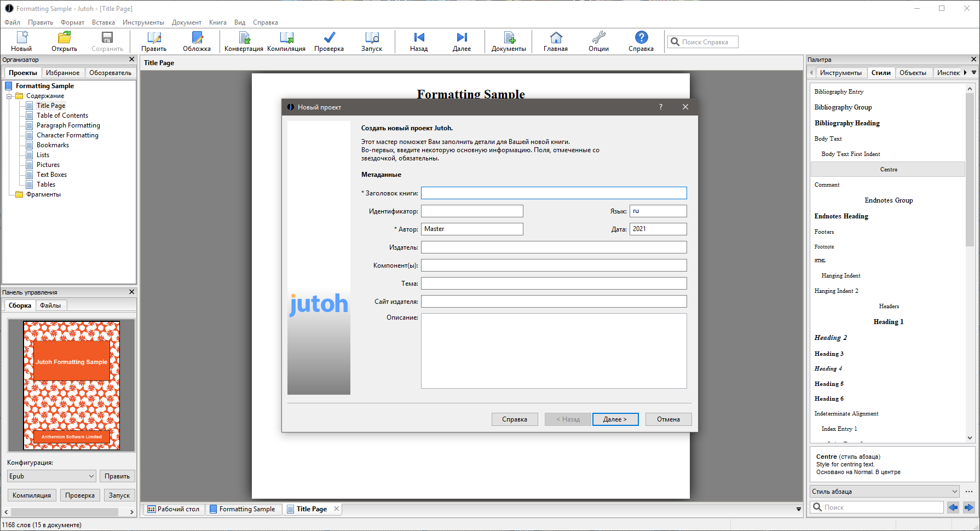
Task: Open the Файл menu
Action: tap(12, 22)
